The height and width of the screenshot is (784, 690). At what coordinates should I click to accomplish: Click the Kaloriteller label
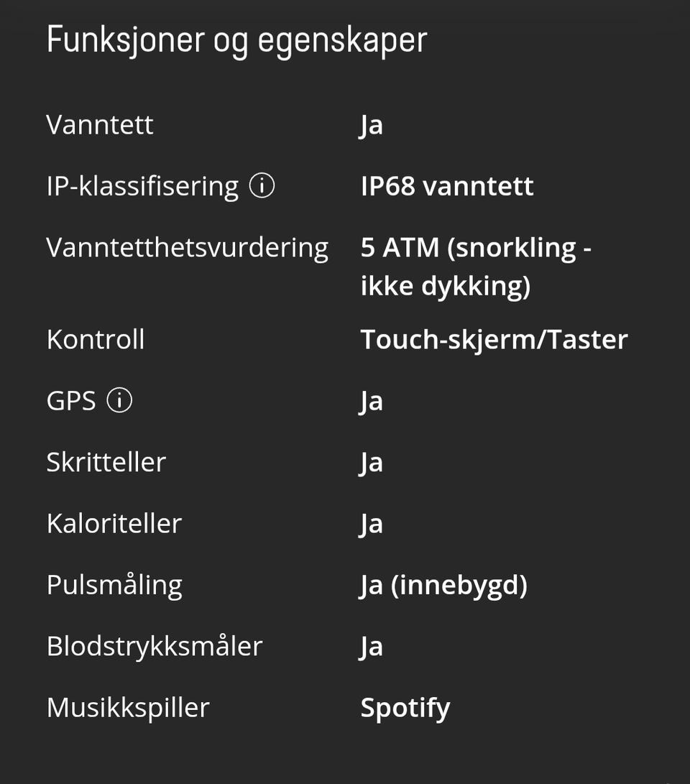pos(114,523)
